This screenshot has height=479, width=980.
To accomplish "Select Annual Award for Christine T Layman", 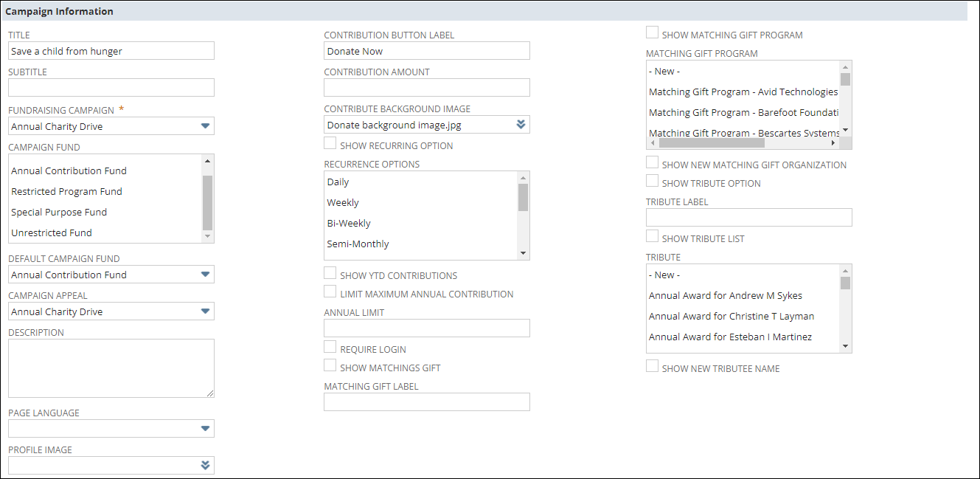I will (x=730, y=316).
